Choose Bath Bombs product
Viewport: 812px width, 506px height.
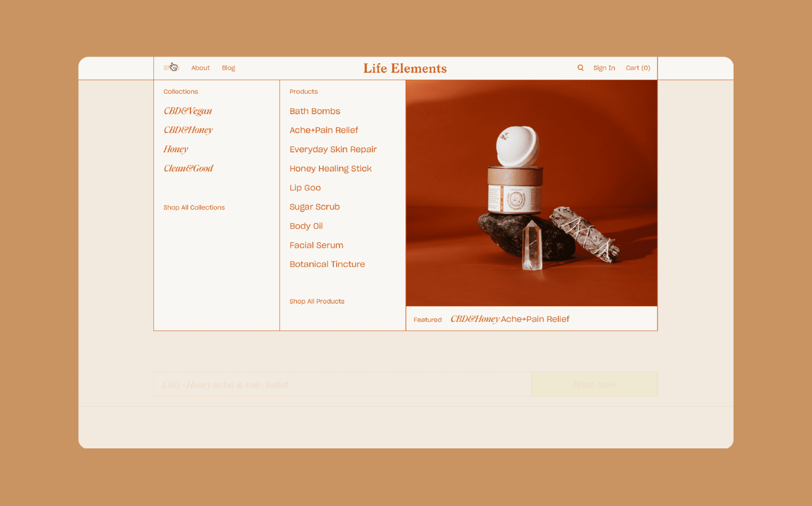[x=315, y=111]
